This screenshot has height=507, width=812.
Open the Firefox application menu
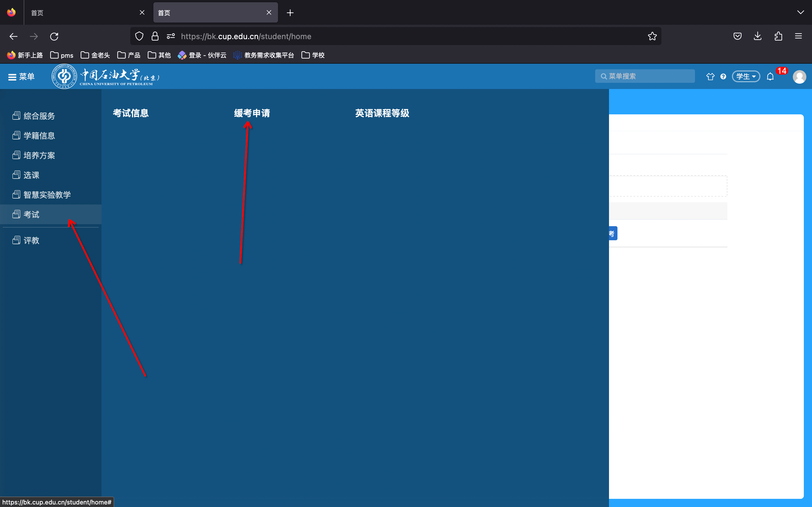pyautogui.click(x=798, y=36)
